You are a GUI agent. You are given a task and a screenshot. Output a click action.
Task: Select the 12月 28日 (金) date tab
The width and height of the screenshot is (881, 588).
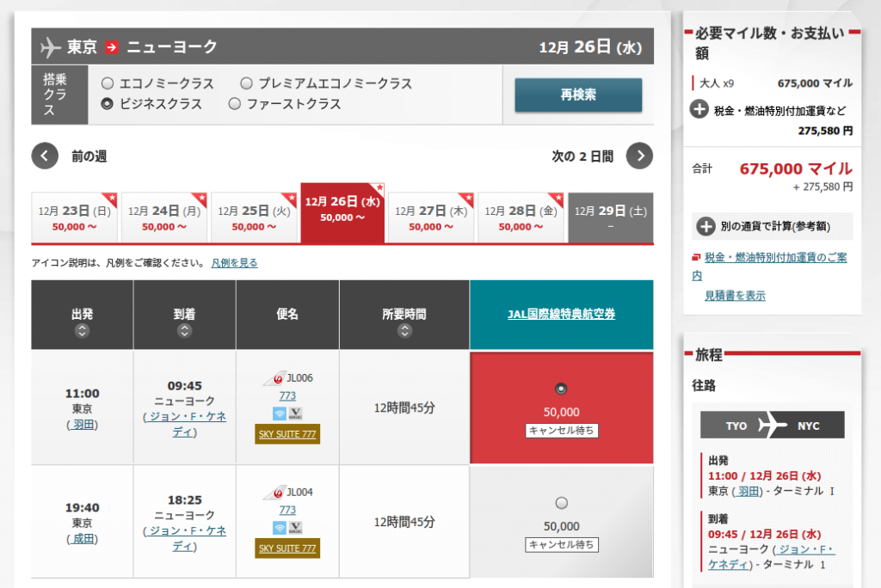(521, 217)
